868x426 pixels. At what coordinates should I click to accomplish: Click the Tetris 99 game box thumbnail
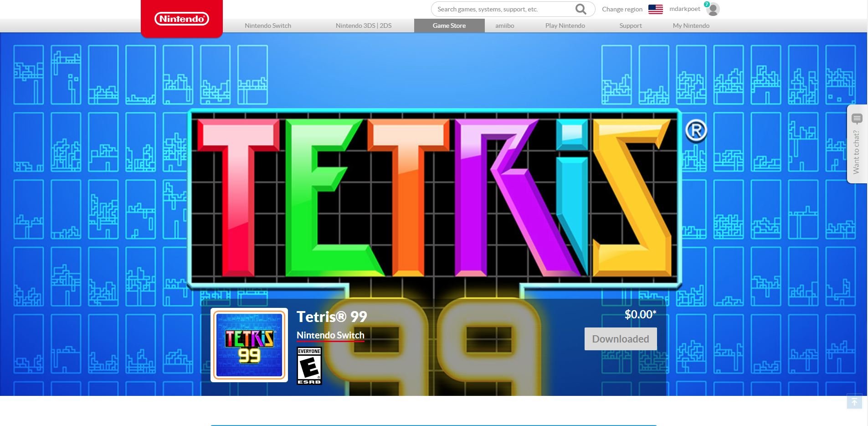tap(249, 345)
